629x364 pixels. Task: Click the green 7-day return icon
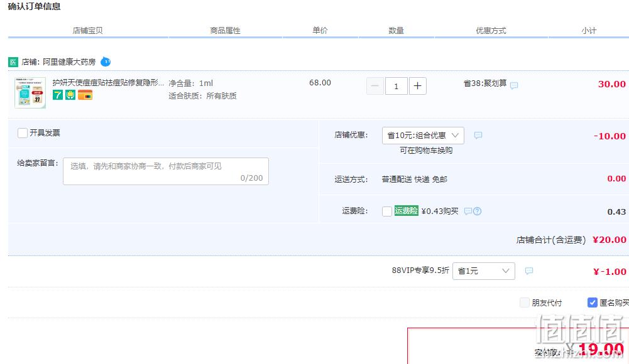click(58, 95)
